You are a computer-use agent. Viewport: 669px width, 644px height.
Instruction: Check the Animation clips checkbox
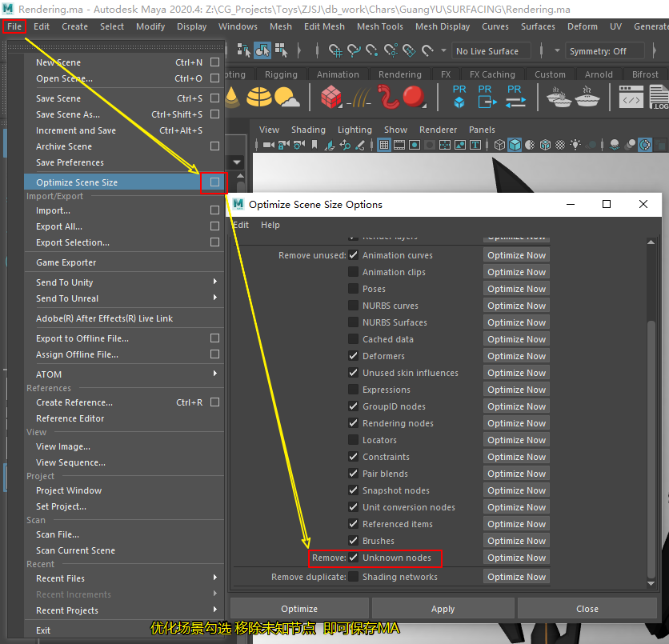coord(353,272)
